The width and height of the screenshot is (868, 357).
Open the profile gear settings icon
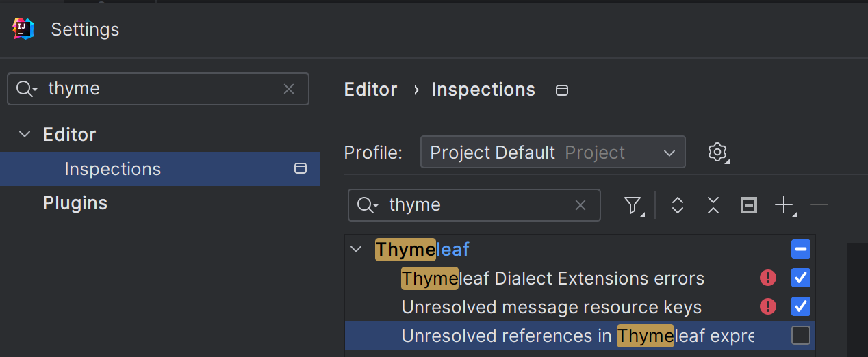click(717, 152)
